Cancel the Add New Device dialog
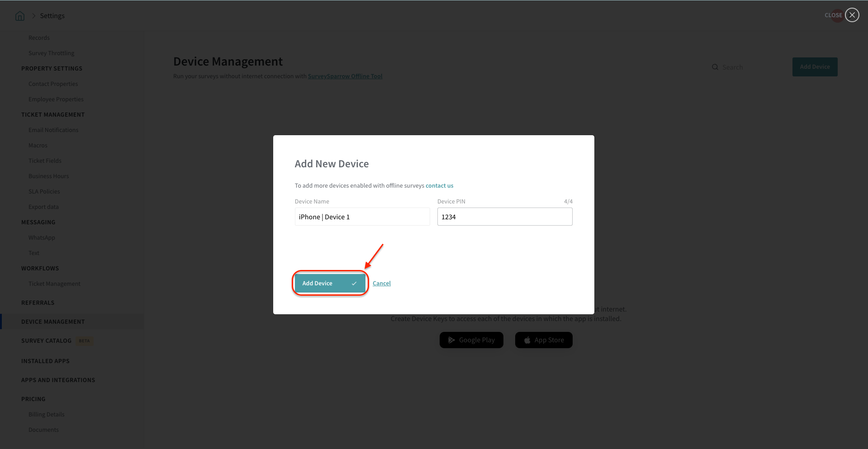Screen dimensions: 868x449 pos(381,283)
